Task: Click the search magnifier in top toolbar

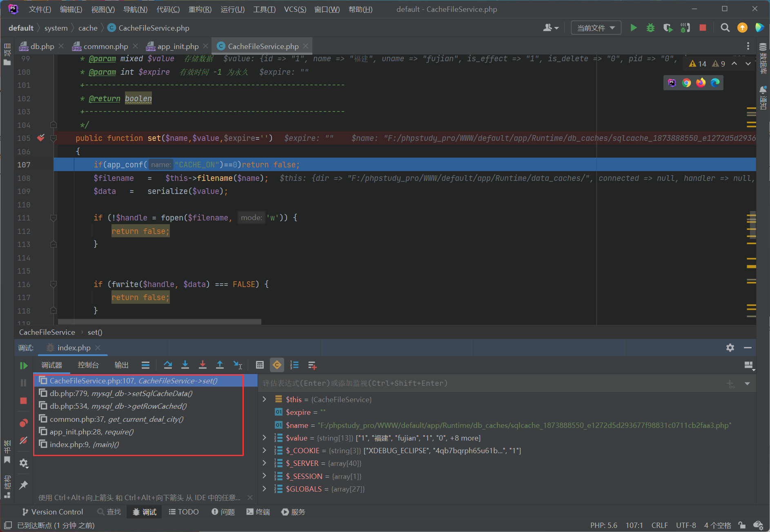Action: pyautogui.click(x=725, y=28)
